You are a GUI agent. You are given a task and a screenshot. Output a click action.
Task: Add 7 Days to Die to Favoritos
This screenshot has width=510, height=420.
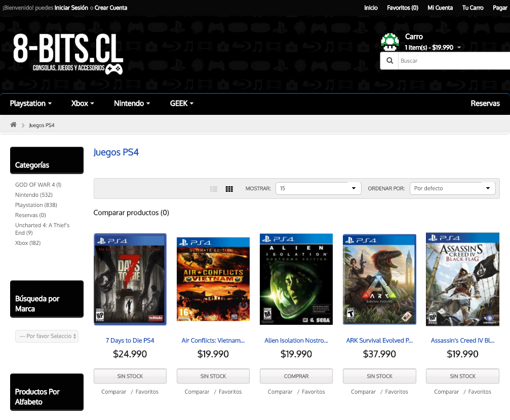point(147,392)
